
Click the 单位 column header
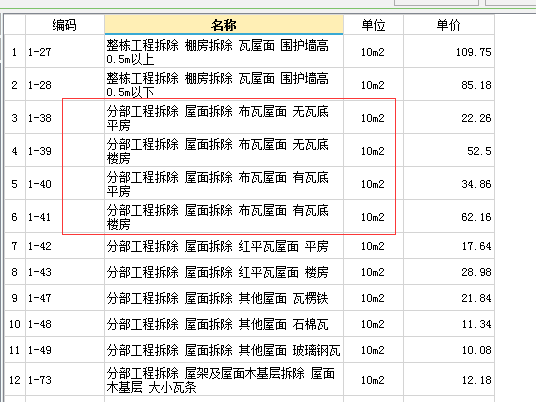tap(373, 25)
